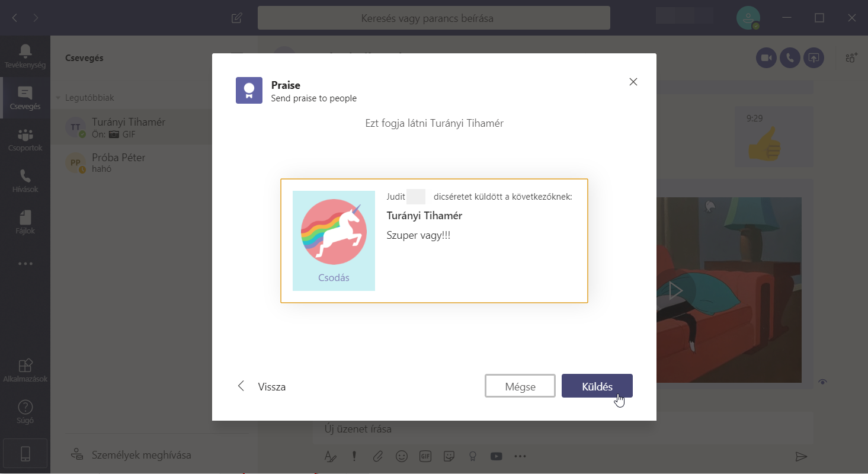Select the Próba Péter chat
This screenshot has width=868, height=474.
tap(118, 163)
